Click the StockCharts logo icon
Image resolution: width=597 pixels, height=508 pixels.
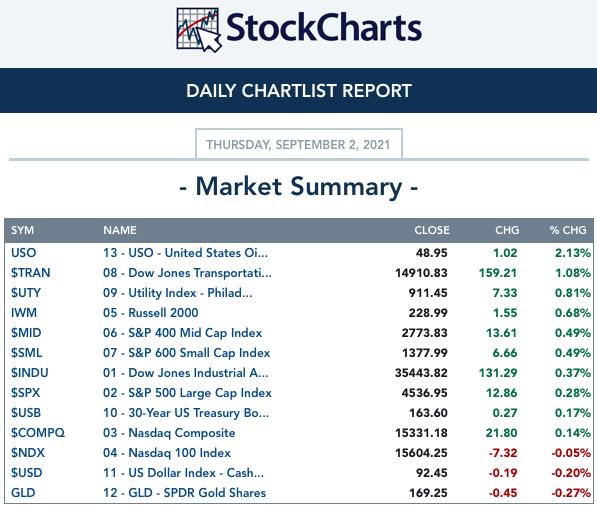coord(199,29)
